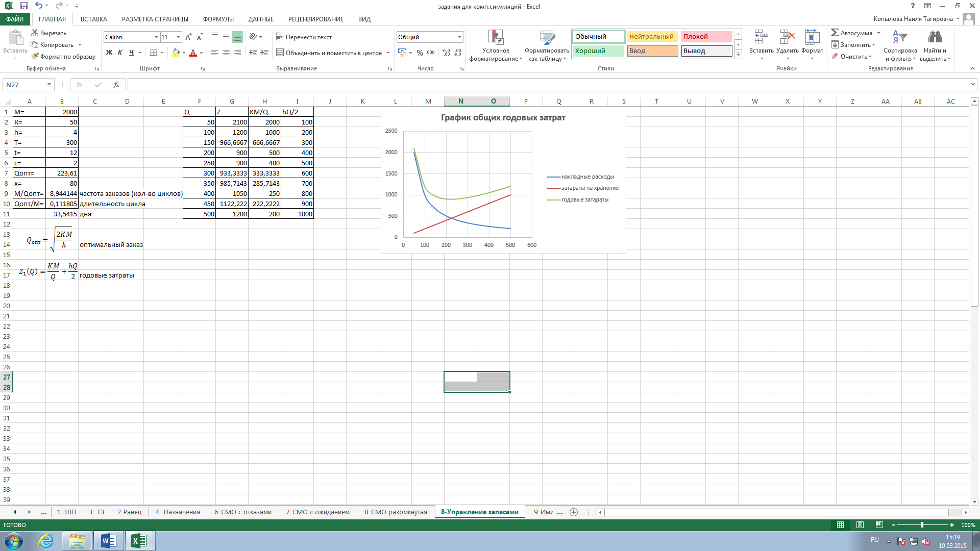Click the chart title График общих годовых затрат
Image resolution: width=980 pixels, height=551 pixels.
pyautogui.click(x=503, y=118)
